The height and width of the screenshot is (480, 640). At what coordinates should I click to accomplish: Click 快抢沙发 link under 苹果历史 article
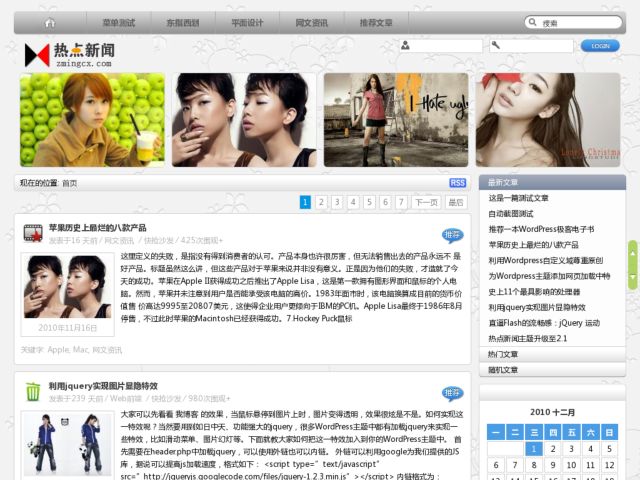coord(159,240)
